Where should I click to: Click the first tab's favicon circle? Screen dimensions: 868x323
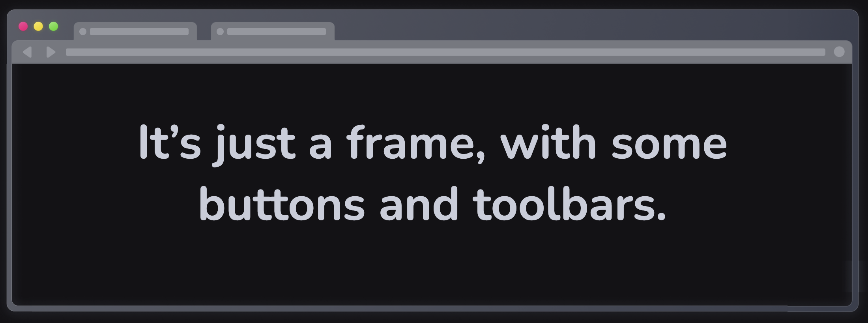tap(83, 32)
